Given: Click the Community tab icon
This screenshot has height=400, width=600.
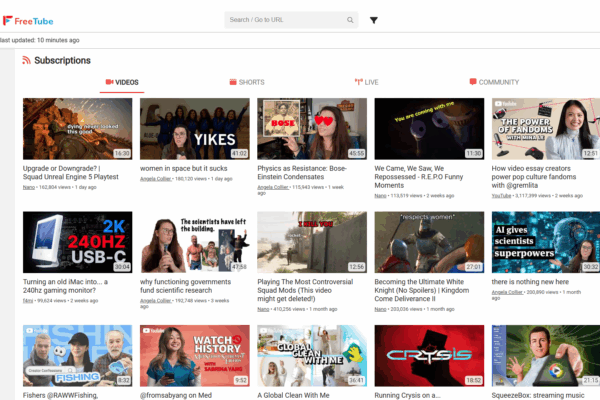Looking at the screenshot, I should 471,82.
